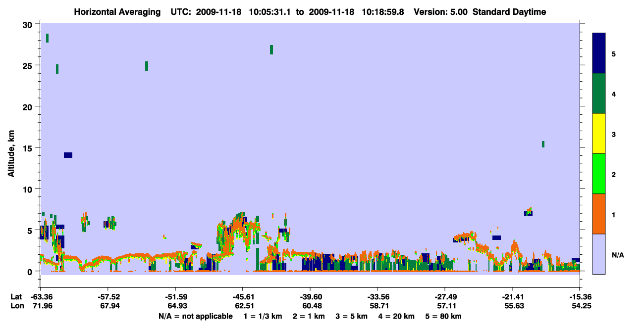Screen dimensions: 644x330
Task: Click the "Lat" row label
Action: click(x=16, y=297)
